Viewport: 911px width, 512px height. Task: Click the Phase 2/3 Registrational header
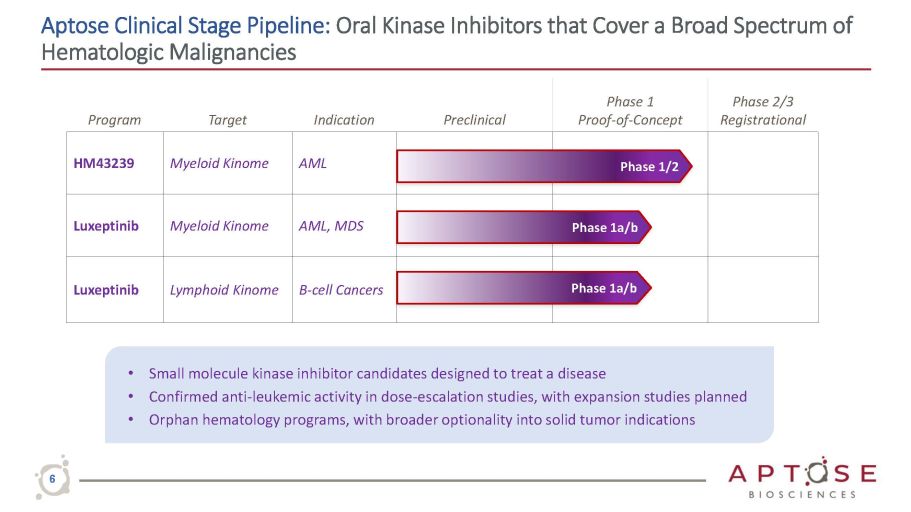coord(763,111)
